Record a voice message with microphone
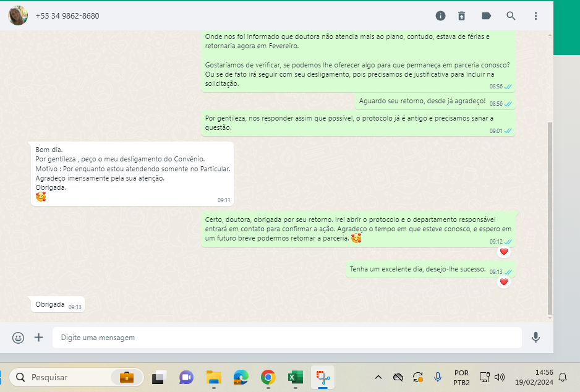Viewport: 580px width, 392px height. (x=535, y=337)
